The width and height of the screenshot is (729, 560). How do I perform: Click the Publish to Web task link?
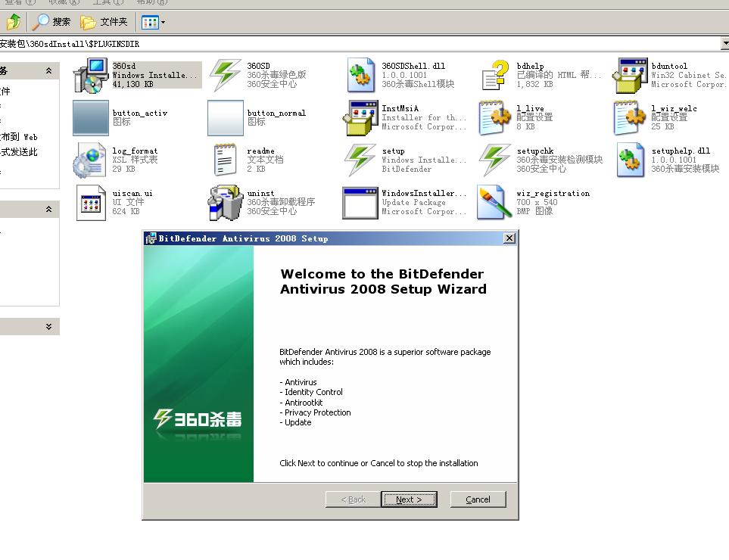click(19, 137)
